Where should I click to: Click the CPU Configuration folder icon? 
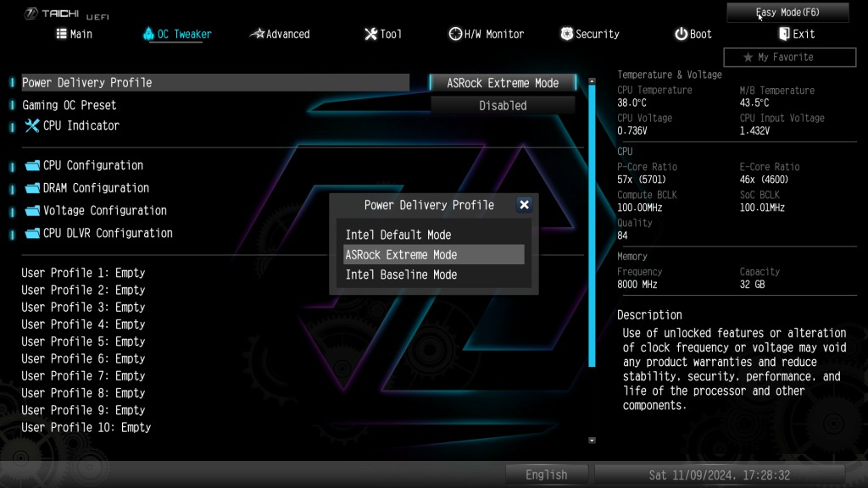point(33,165)
